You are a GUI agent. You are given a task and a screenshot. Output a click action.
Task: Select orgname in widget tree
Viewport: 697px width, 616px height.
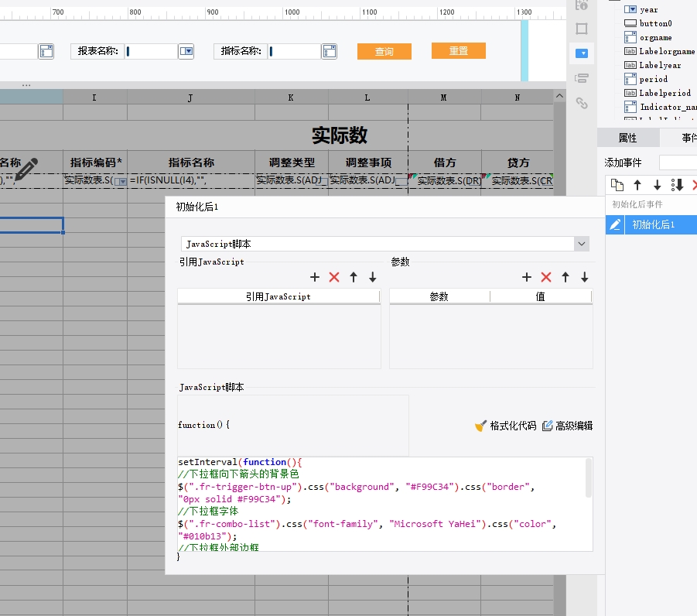655,37
